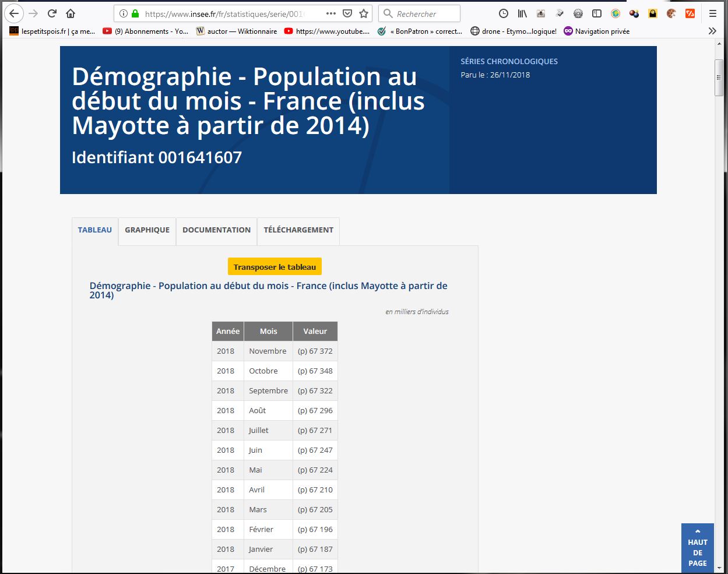Open the Library bookshelf icon
This screenshot has width=728, height=574.
[522, 13]
